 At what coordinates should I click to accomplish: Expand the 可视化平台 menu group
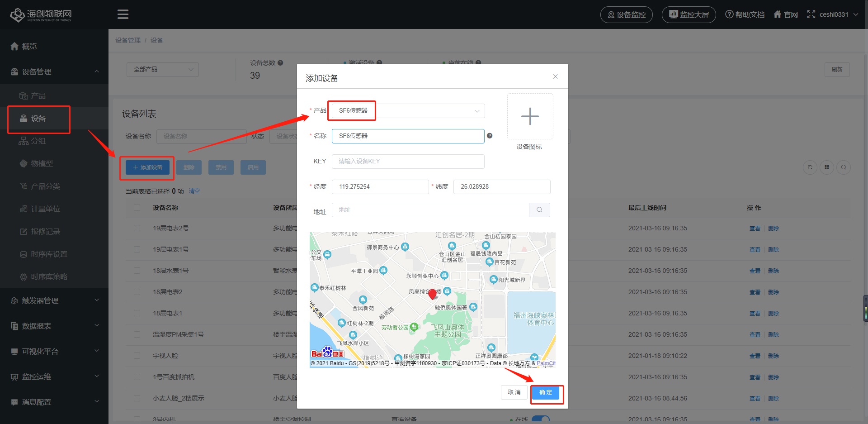tap(54, 351)
